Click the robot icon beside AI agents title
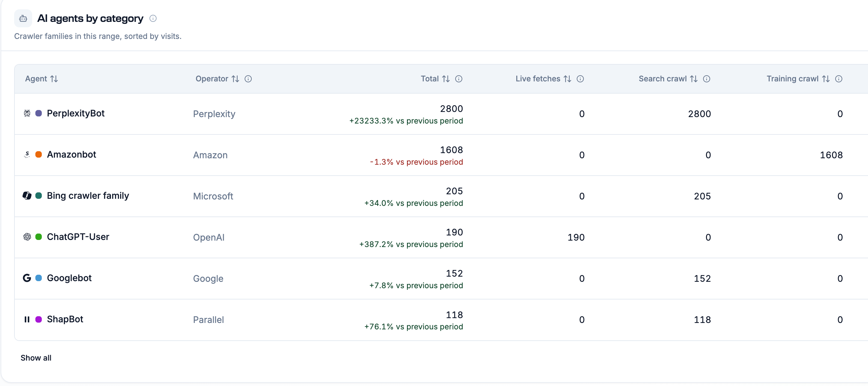The image size is (868, 386). 23,18
